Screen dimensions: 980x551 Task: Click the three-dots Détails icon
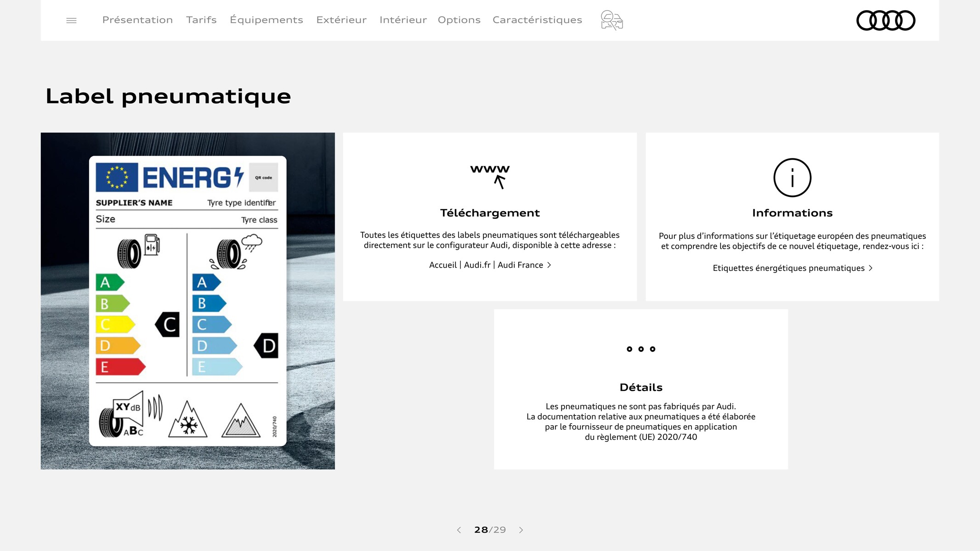[x=641, y=349]
